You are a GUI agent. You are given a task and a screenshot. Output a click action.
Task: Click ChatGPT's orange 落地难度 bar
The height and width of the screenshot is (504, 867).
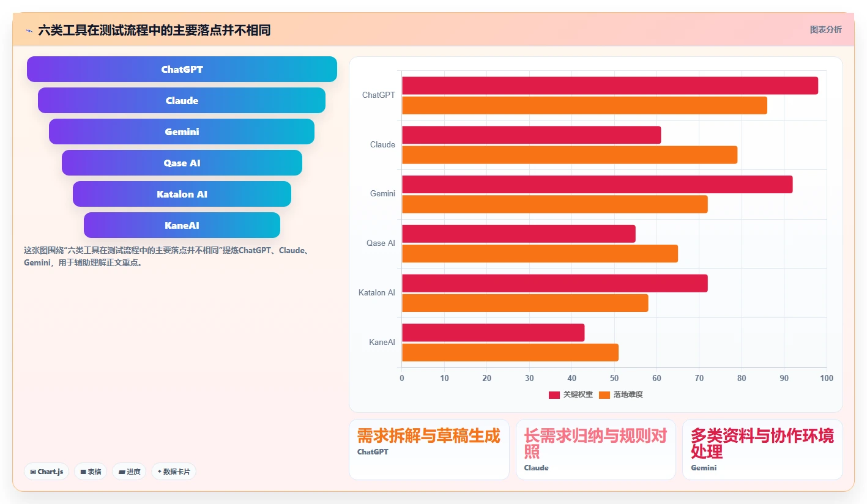tap(584, 105)
